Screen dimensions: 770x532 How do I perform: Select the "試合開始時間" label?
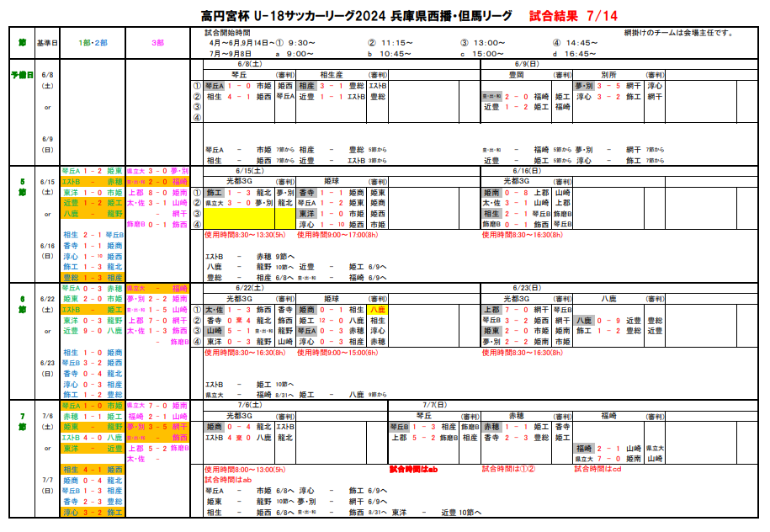click(227, 33)
